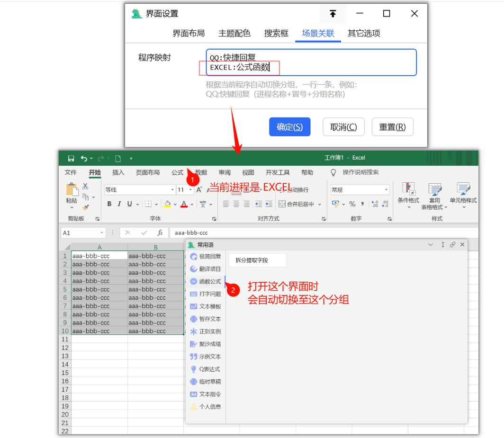
Task: Switch to the 主题配色 tab
Action: point(234,33)
